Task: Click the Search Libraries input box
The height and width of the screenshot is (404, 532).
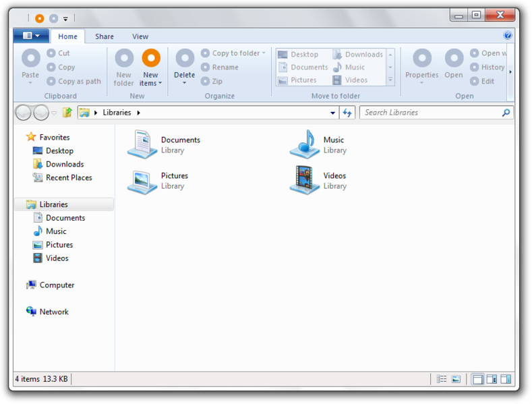Action: point(432,113)
